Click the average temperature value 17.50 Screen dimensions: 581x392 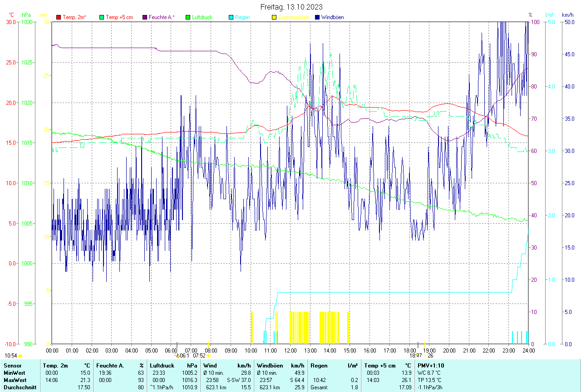click(x=84, y=387)
